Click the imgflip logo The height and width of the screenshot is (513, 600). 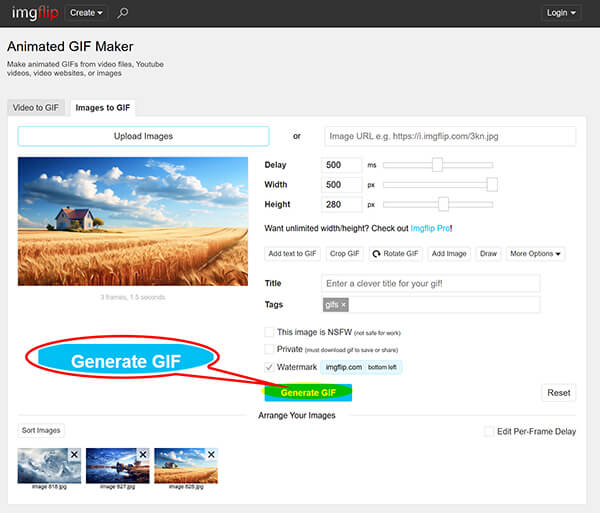33,13
